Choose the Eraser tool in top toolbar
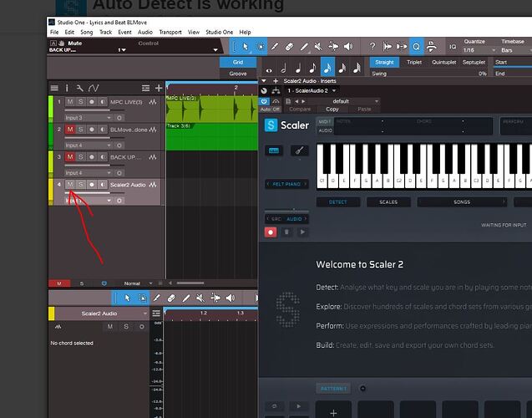Screen dimensions: 532x418 click(290, 47)
